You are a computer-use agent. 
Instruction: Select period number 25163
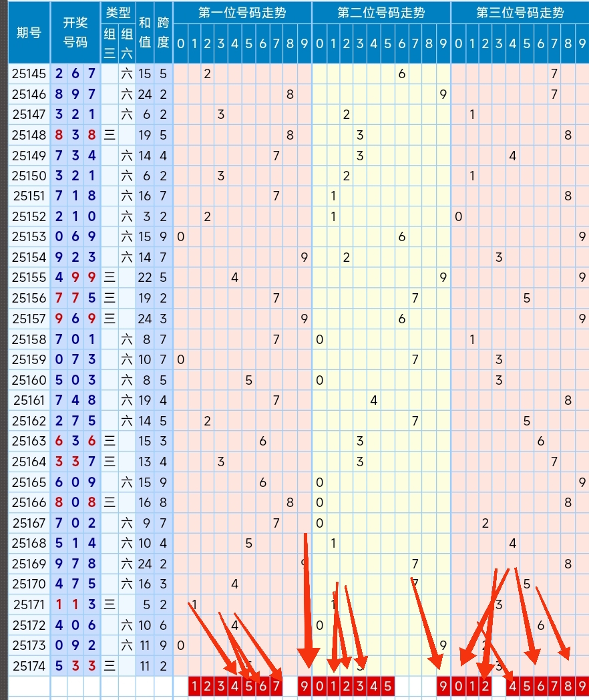click(29, 441)
